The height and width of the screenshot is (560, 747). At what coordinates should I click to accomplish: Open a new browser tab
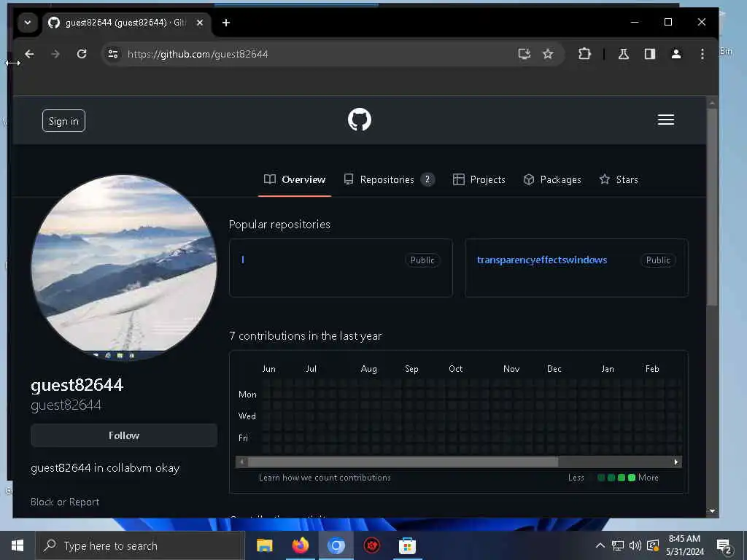click(x=226, y=23)
